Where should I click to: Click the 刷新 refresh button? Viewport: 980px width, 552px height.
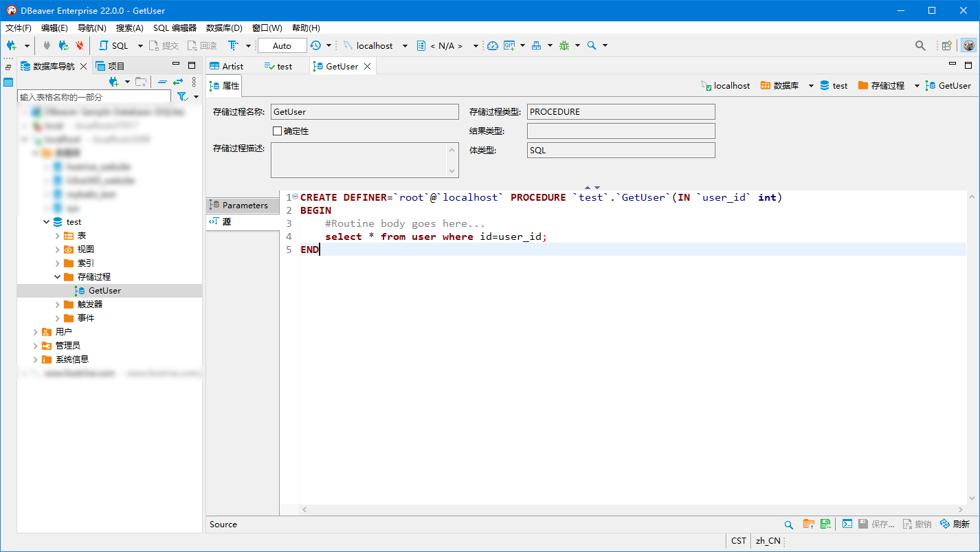(955, 524)
